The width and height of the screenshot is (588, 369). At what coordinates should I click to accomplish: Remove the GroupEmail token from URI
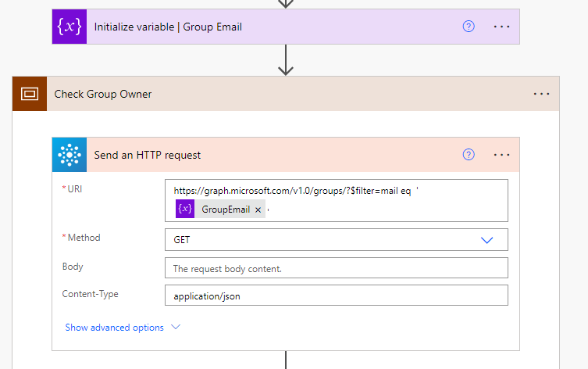tap(258, 210)
